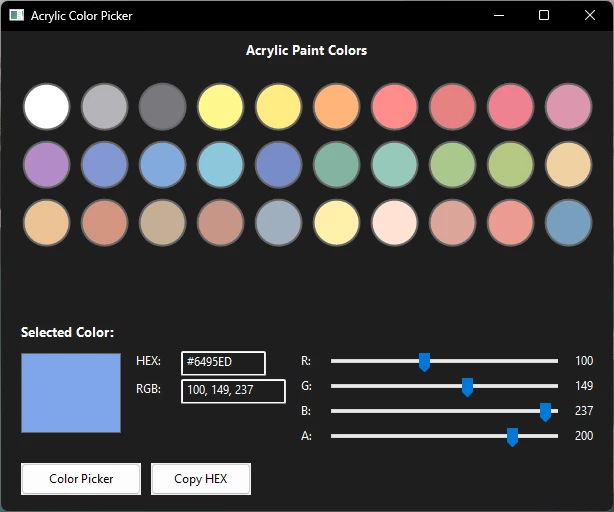Click the A alpha slider thumb
Viewport: 614px width, 512px height.
pyautogui.click(x=512, y=436)
